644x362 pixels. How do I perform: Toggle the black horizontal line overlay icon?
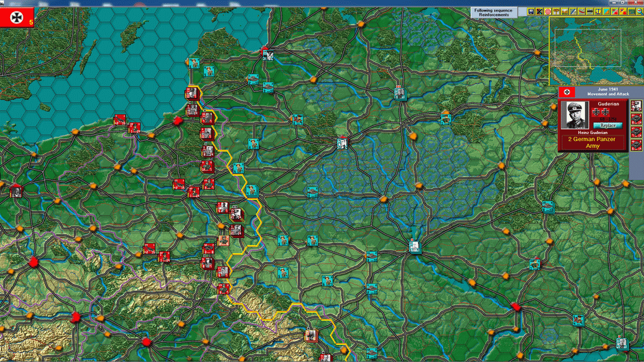tap(589, 12)
